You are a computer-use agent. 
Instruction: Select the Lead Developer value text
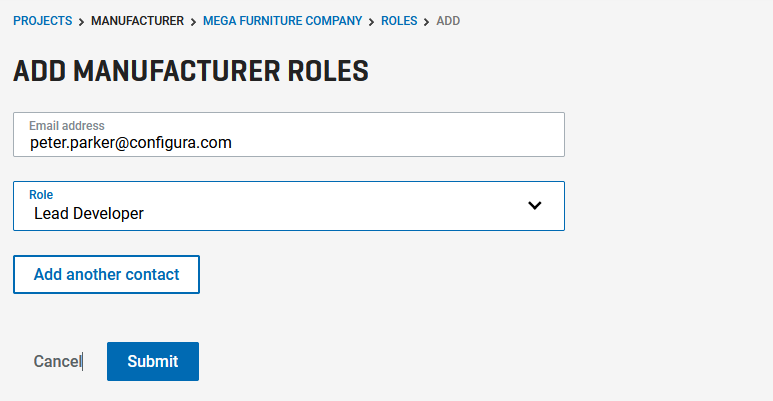click(x=89, y=214)
